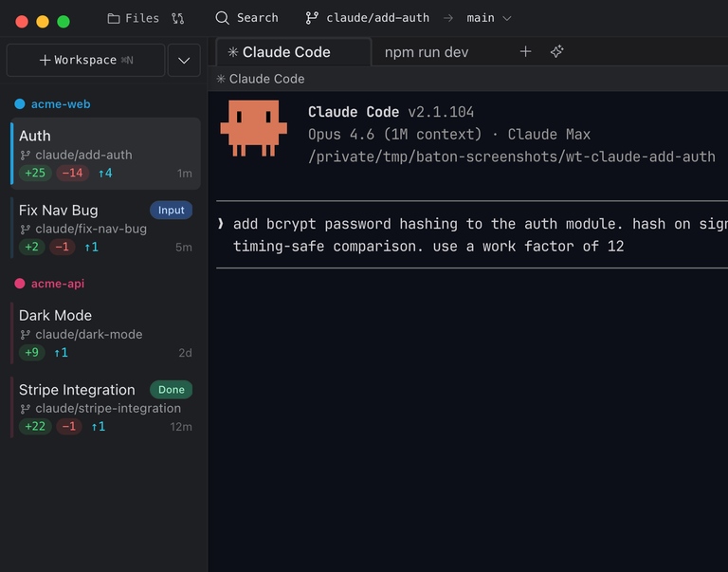Screen dimensions: 728x572
Task: Click the claude/stripe-integration branch label
Action: click(x=108, y=408)
